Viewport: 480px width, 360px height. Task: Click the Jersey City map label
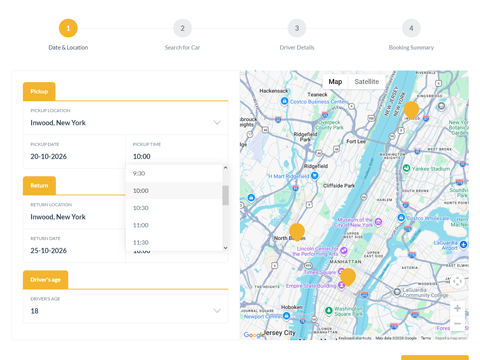(280, 333)
